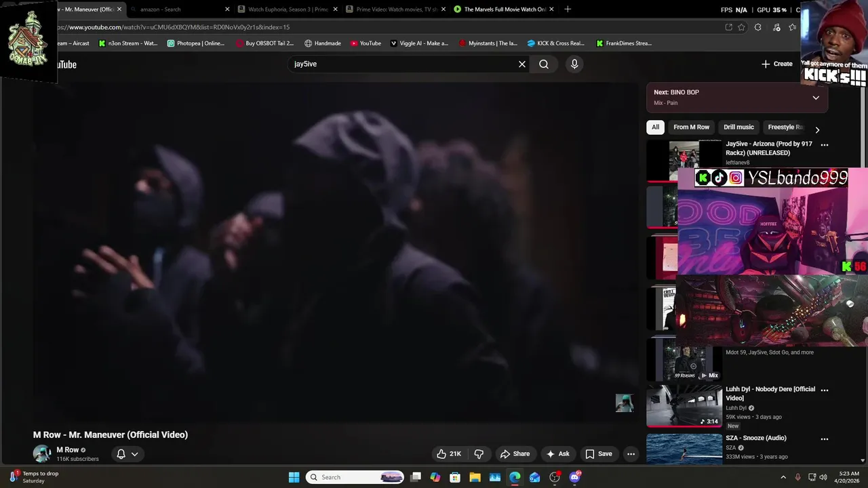The width and height of the screenshot is (868, 488).
Task: Play Luhh Dyl - Nobody Dere thumbnail
Action: point(684,406)
